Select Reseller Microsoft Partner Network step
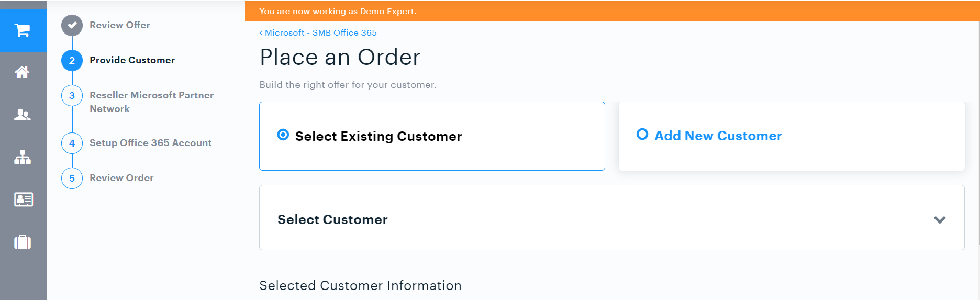 click(x=152, y=102)
